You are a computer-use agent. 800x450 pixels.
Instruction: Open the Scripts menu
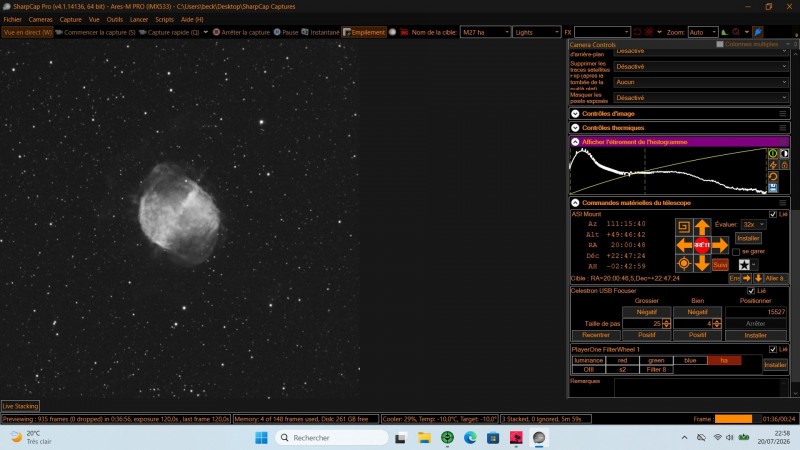pyautogui.click(x=164, y=19)
